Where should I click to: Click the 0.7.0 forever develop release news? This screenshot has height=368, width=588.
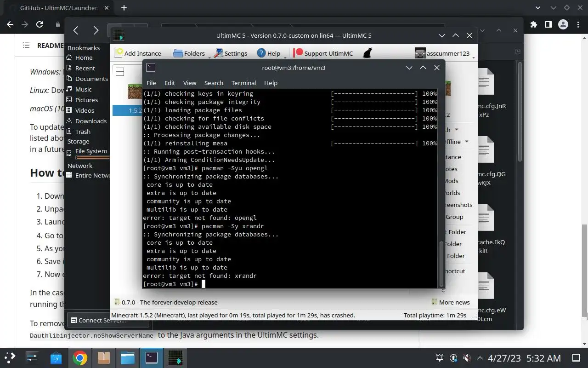(166, 302)
